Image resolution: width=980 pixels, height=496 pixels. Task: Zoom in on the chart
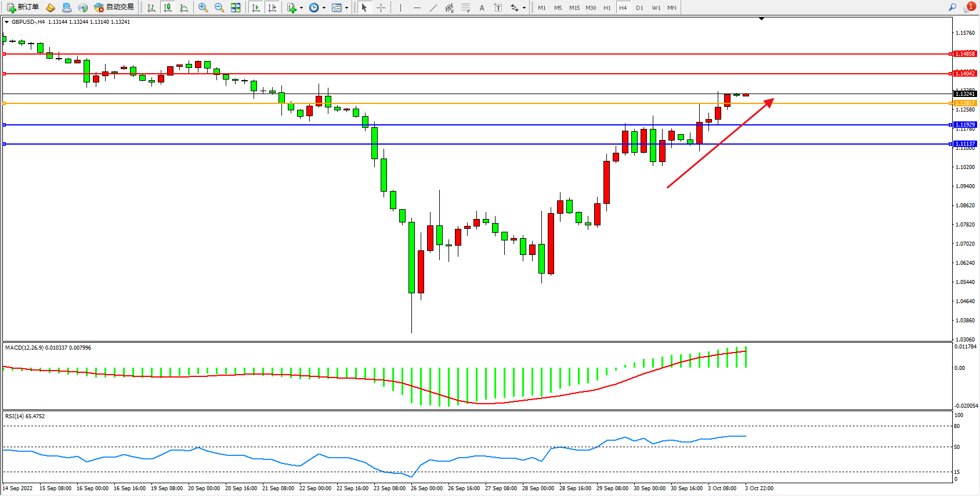pos(202,8)
